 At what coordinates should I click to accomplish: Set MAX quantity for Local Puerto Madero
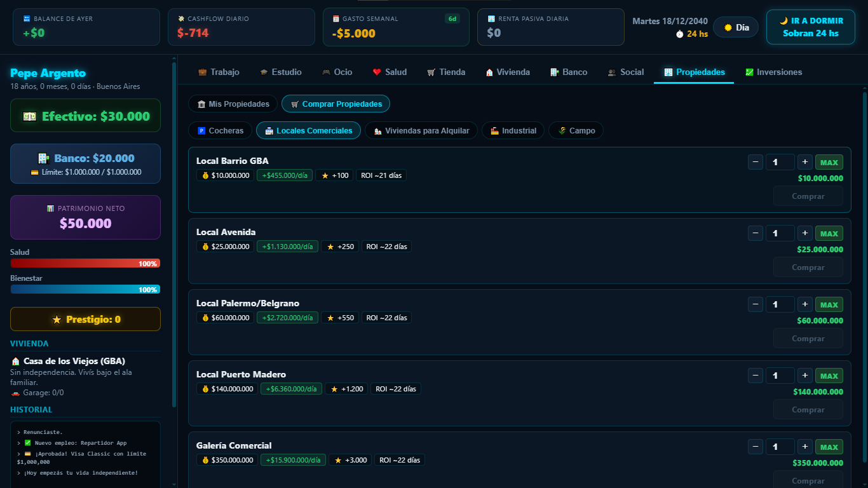tap(829, 376)
